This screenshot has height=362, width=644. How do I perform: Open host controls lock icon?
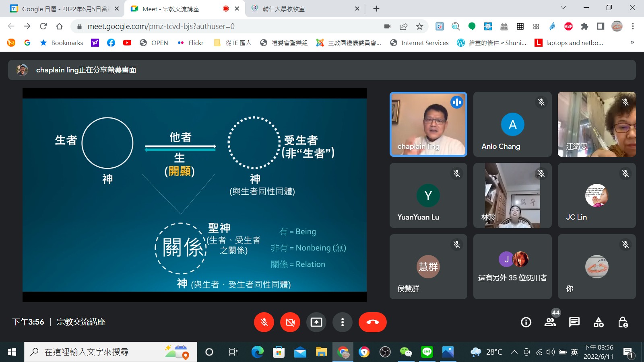coord(623,322)
